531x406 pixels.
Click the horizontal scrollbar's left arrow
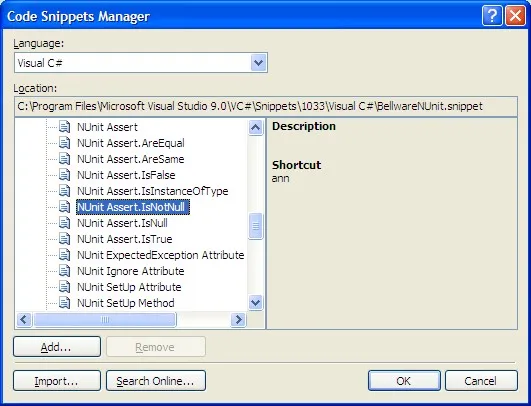pos(24,319)
